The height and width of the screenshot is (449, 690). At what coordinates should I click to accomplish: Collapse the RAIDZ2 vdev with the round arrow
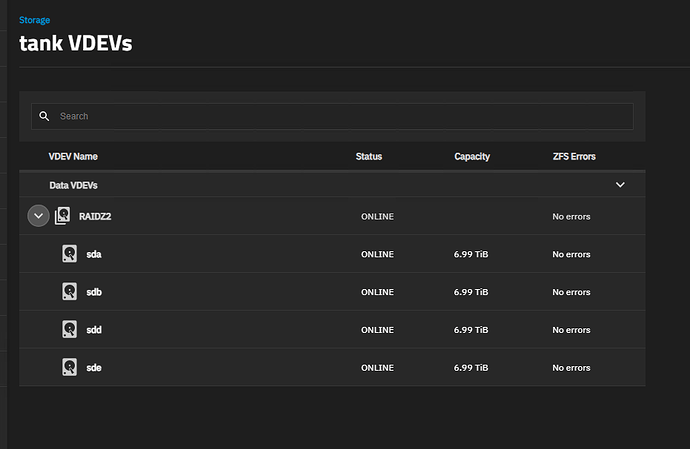[x=38, y=216]
